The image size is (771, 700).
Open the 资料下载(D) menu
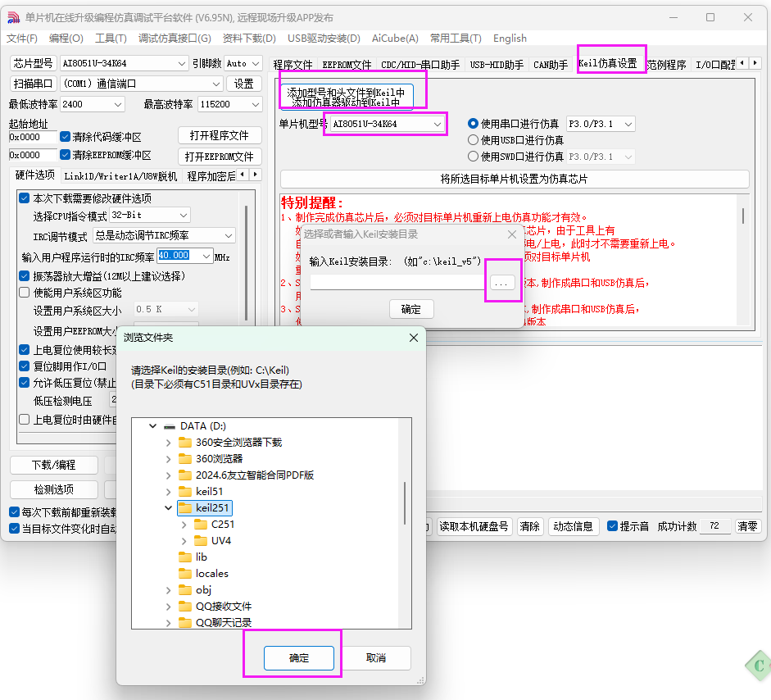[249, 39]
